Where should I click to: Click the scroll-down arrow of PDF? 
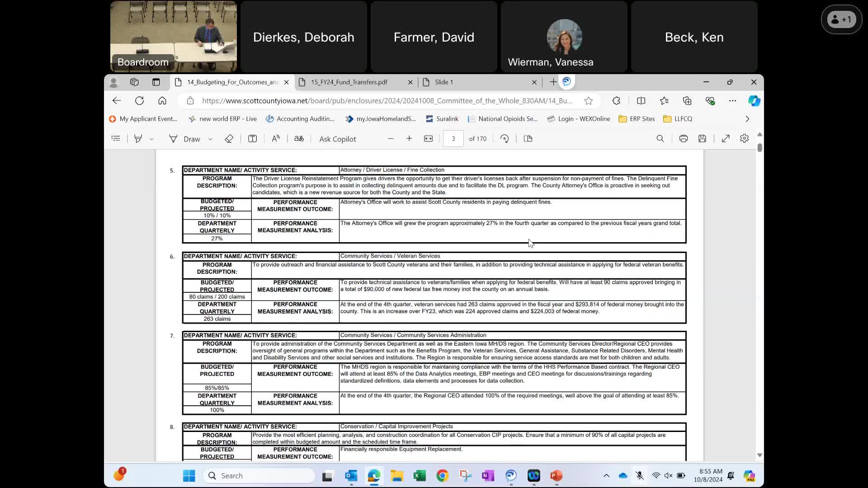pos(759,455)
